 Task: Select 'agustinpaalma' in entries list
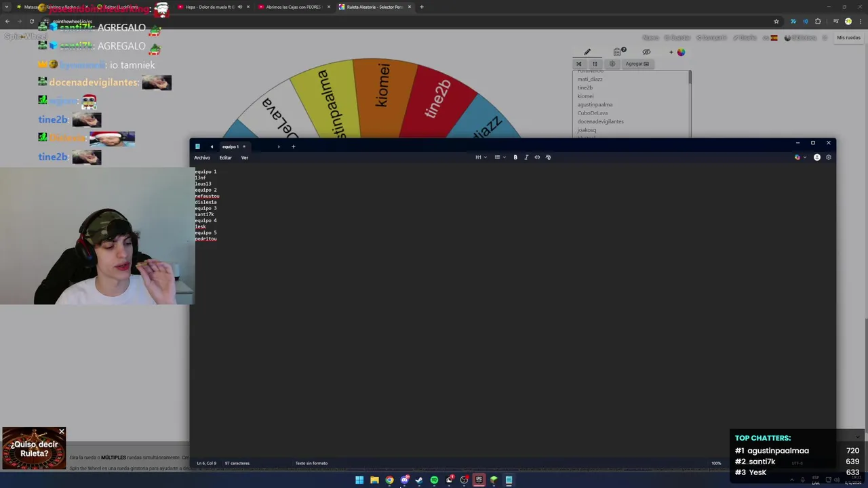pyautogui.click(x=595, y=104)
